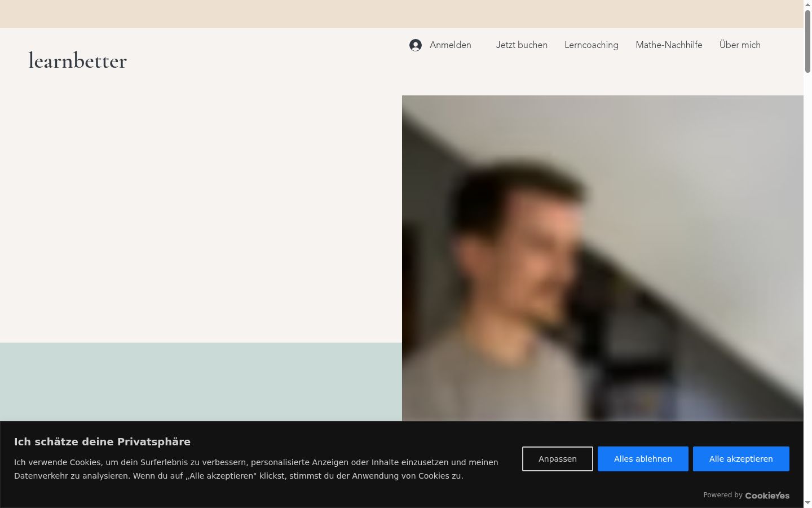Reject cookies with Alles ablehnen
Screen dimensions: 812x508
(x=643, y=459)
